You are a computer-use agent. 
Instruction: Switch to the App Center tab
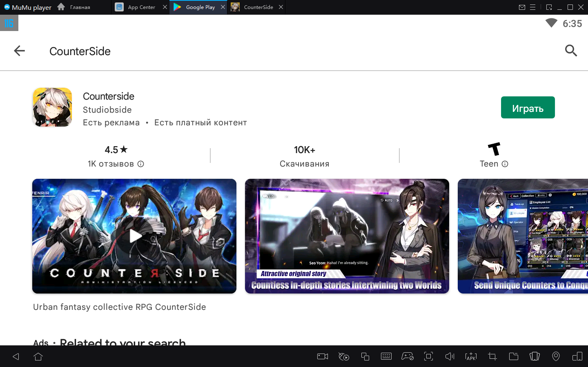(x=141, y=7)
